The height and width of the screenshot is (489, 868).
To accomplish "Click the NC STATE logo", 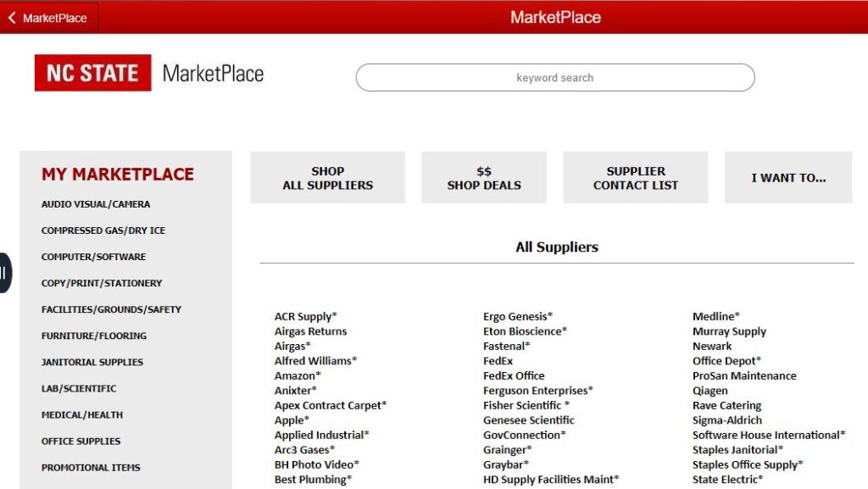I will [x=93, y=73].
